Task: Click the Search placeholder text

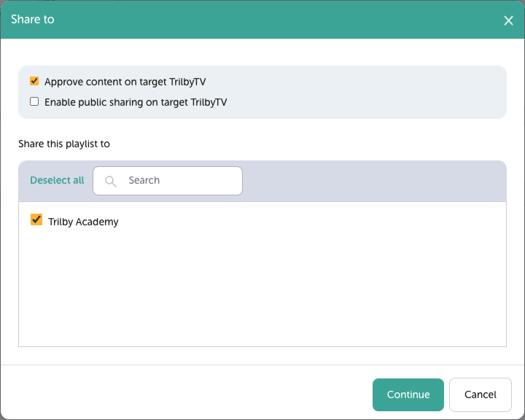Action: (144, 181)
